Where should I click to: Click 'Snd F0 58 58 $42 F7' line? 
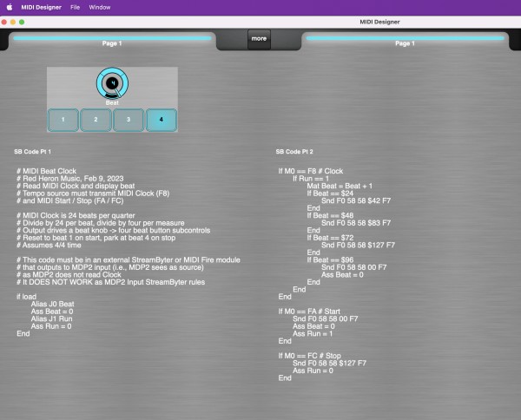pos(356,200)
